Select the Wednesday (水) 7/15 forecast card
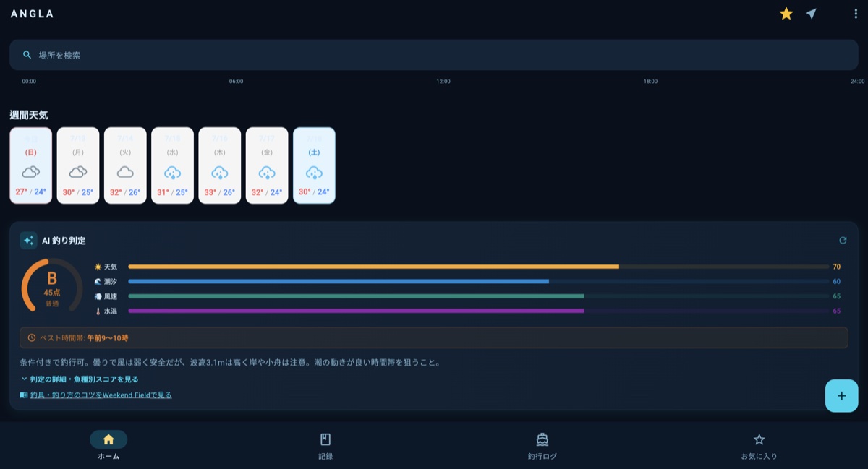The height and width of the screenshot is (469, 868). coord(172,165)
